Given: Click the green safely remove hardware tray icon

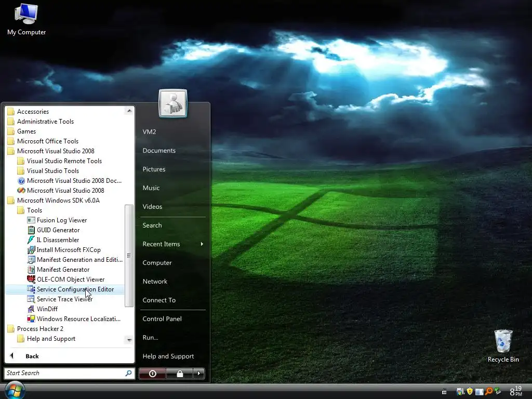Looking at the screenshot, I should (498, 391).
